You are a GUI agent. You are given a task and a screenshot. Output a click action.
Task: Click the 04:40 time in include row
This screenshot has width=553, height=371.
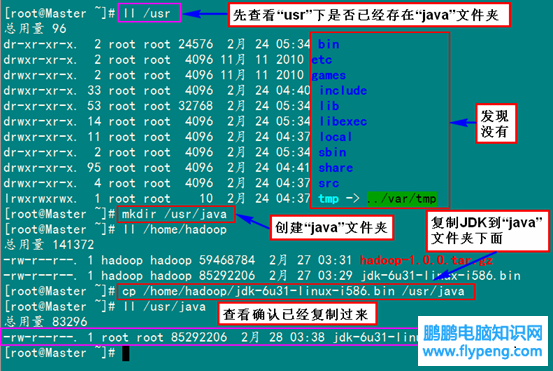pyautogui.click(x=293, y=91)
